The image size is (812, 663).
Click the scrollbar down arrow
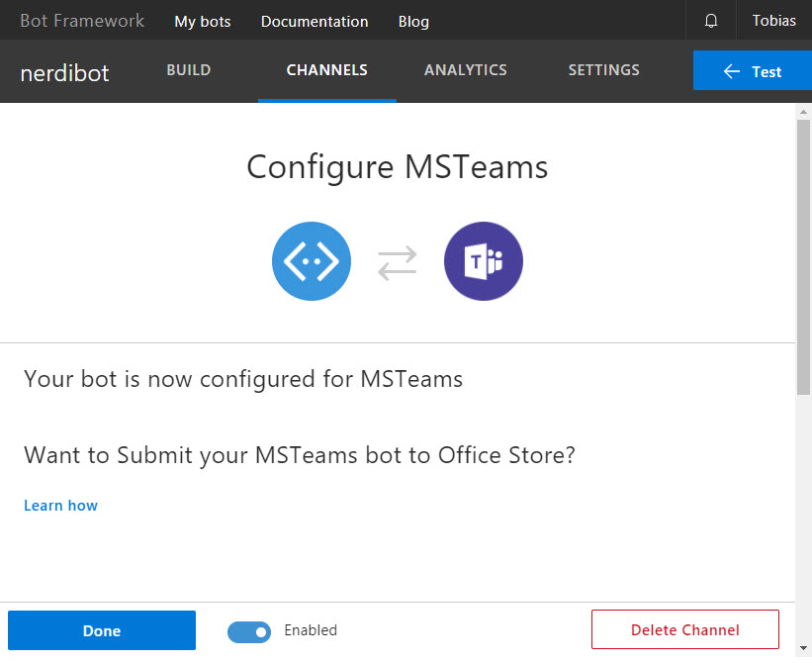click(803, 648)
